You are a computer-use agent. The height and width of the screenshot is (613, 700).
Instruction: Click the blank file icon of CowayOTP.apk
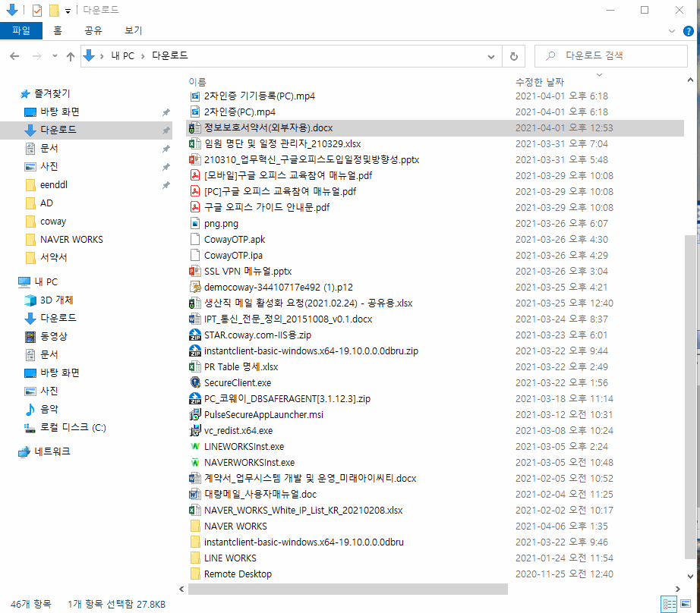click(194, 240)
